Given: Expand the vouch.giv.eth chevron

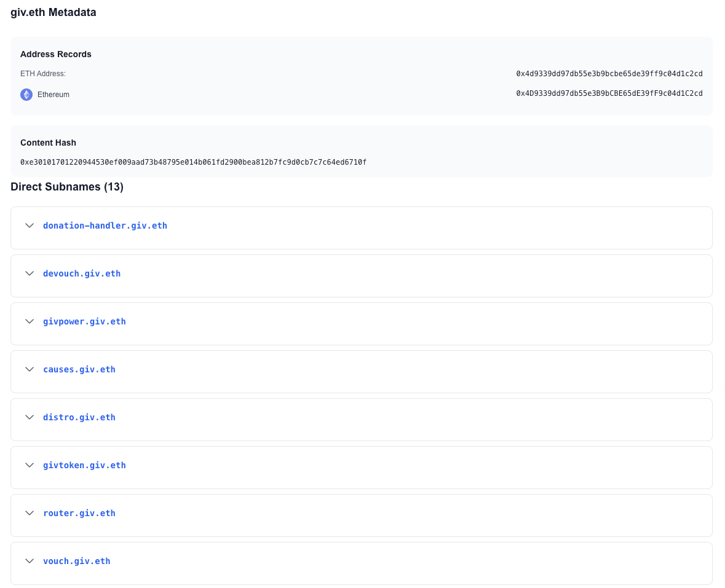Looking at the screenshot, I should [x=29, y=561].
